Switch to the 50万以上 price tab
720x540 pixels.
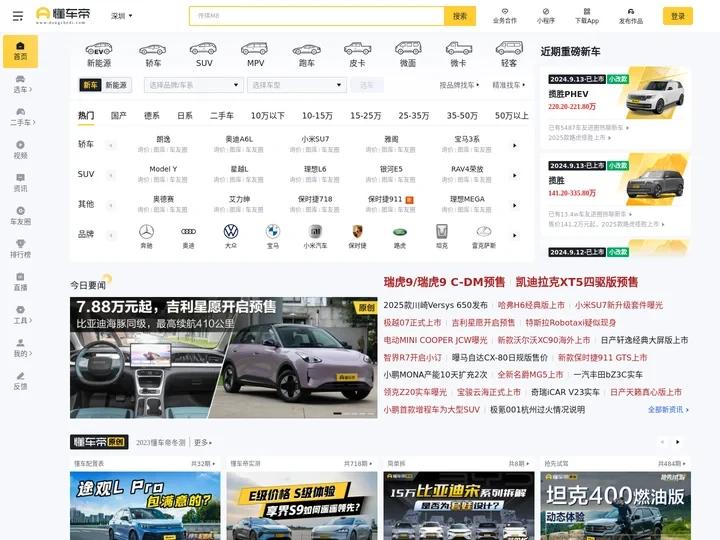511,116
